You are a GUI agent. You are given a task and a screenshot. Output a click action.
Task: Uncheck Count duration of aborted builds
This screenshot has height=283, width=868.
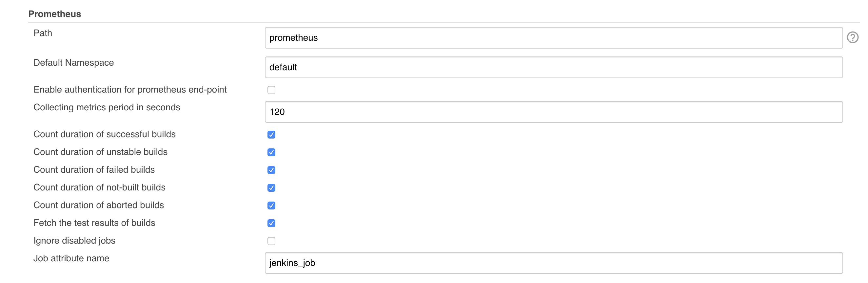click(x=271, y=206)
